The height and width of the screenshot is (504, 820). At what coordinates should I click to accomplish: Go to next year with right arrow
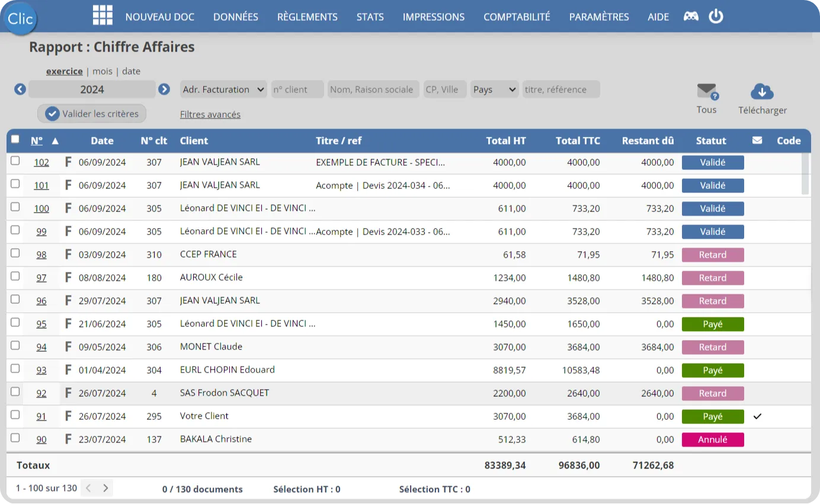[164, 89]
